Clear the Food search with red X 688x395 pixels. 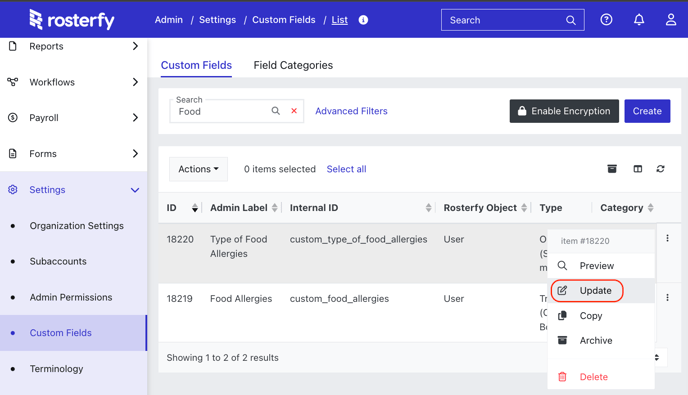(294, 111)
